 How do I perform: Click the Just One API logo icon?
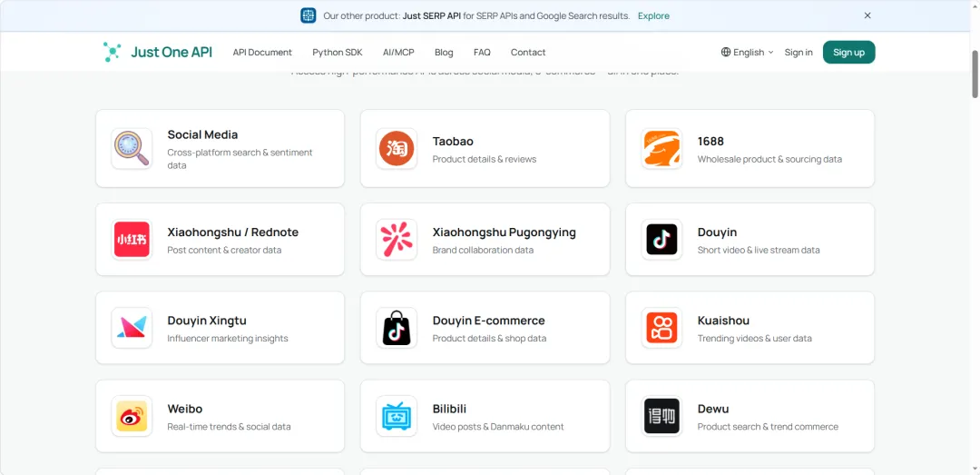[112, 52]
